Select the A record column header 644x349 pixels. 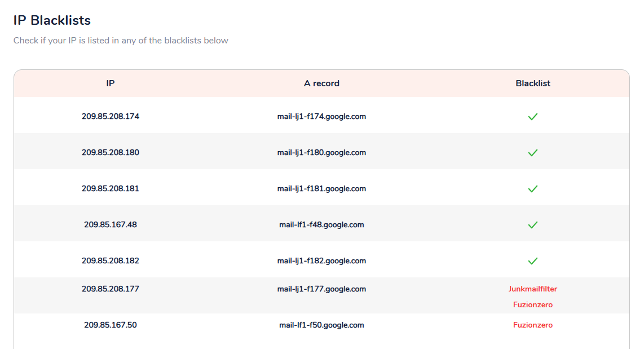click(321, 83)
